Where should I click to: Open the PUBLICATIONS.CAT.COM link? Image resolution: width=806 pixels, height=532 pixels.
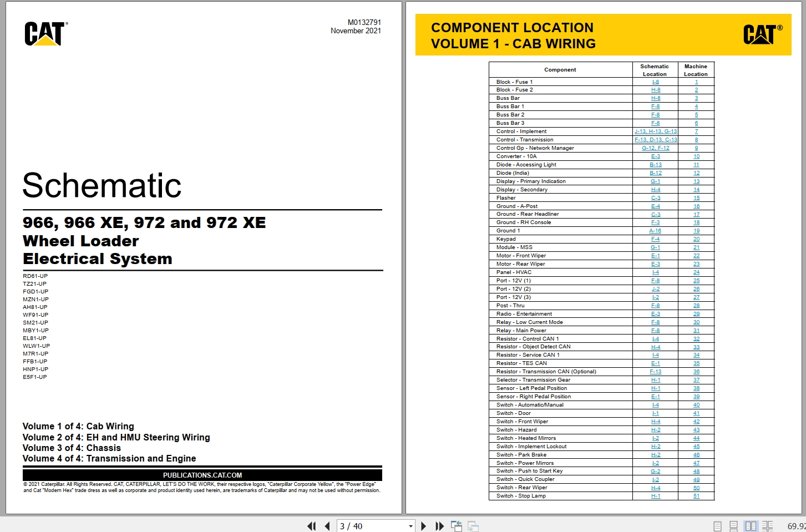[x=202, y=475]
